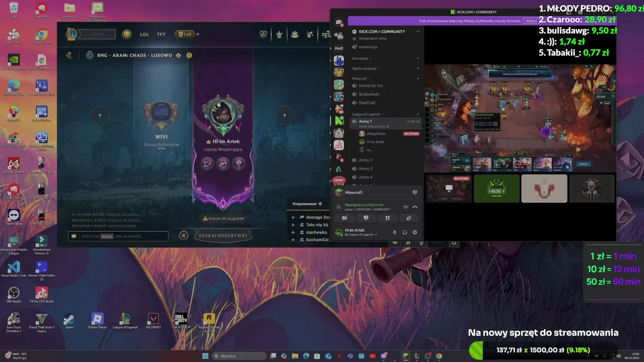This screenshot has height=362, width=644.
Task: Collapse the League of Legends category in Discord
Action: click(368, 114)
